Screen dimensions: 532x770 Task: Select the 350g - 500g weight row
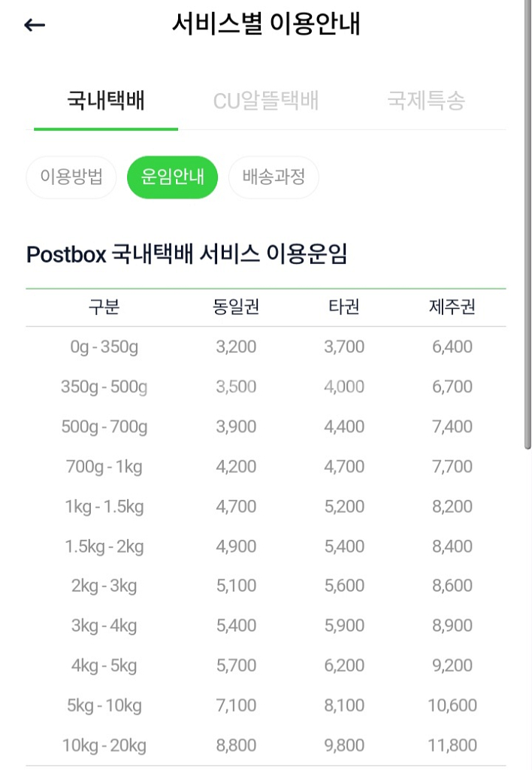coord(266,387)
